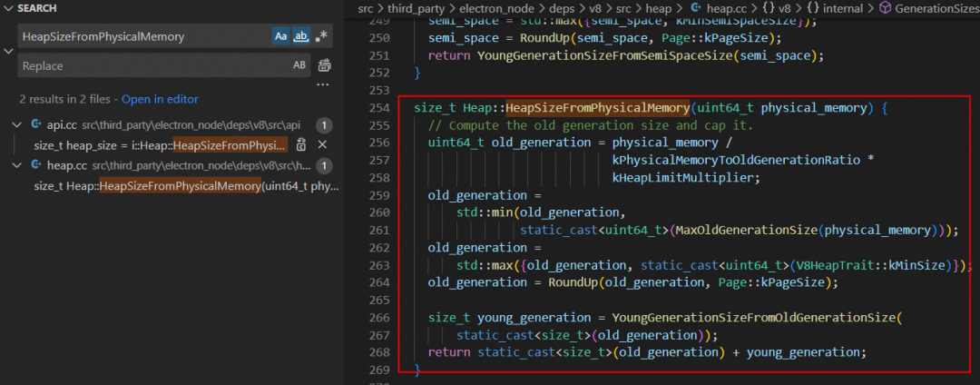Click the '{} internal' namespace breadcrumb
Screen dimensions: 980x385
pos(833,8)
